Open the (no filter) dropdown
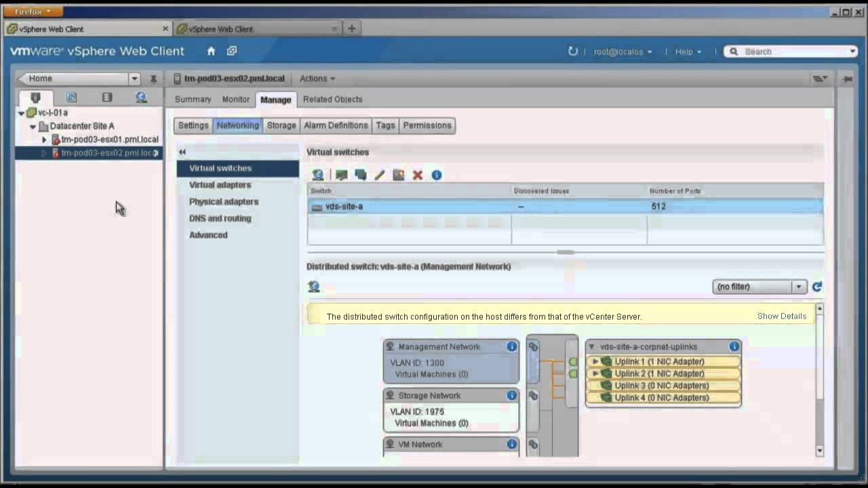Screen dimensions: 868x488 (759, 287)
